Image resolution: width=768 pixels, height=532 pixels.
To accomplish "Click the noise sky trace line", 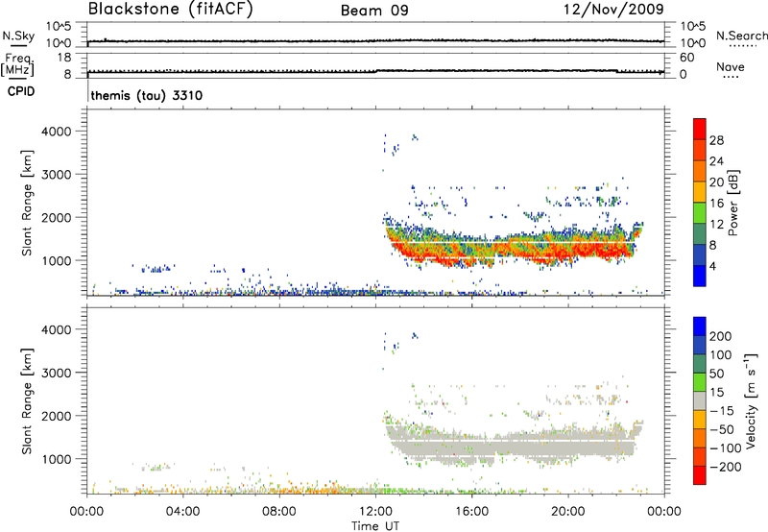I will pyautogui.click(x=375, y=41).
